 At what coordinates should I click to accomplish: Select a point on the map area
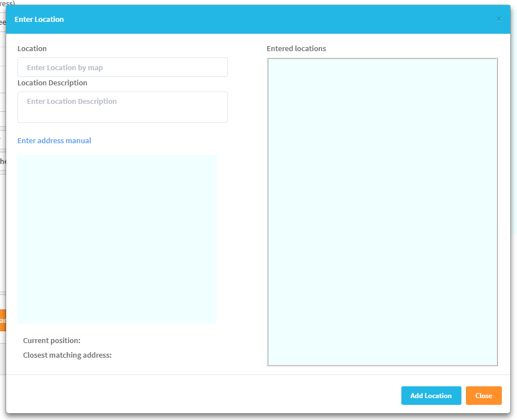click(x=117, y=239)
